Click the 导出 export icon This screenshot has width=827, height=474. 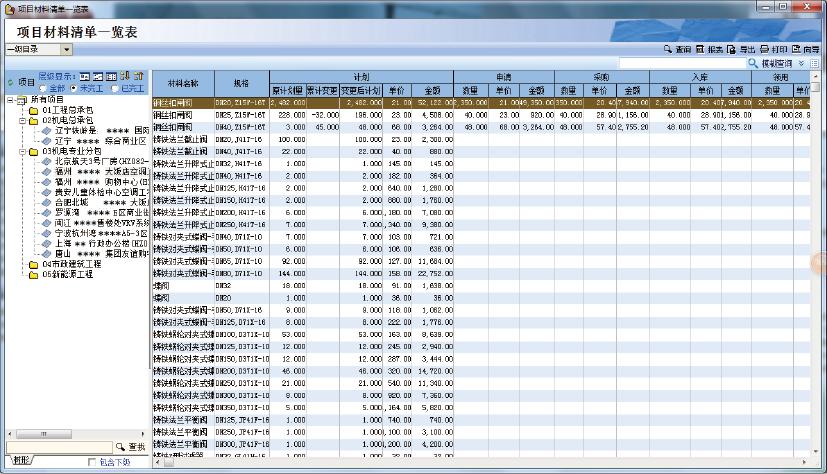tap(740, 49)
